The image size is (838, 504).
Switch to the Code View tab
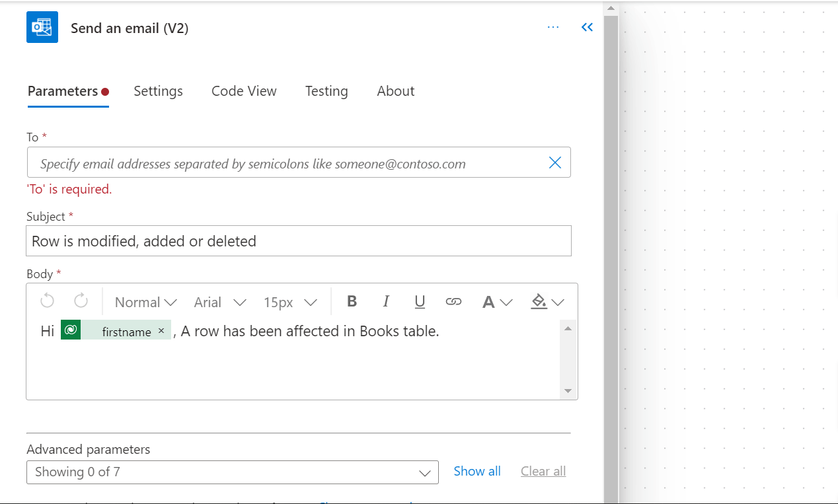pyautogui.click(x=244, y=91)
